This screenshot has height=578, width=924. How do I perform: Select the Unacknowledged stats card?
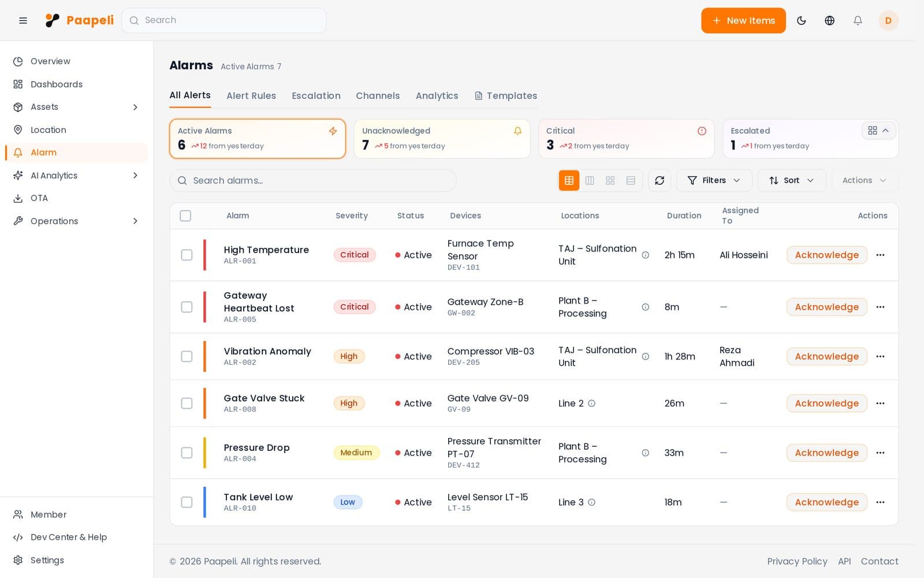(x=442, y=139)
